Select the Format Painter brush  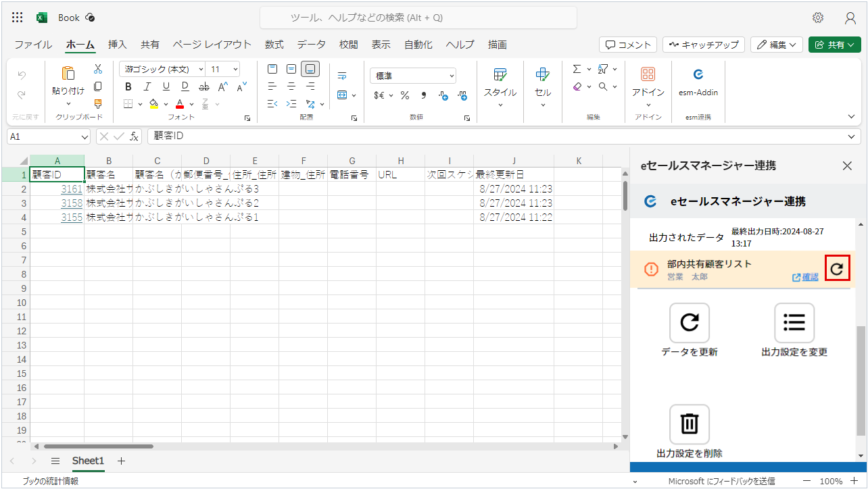tap(98, 104)
